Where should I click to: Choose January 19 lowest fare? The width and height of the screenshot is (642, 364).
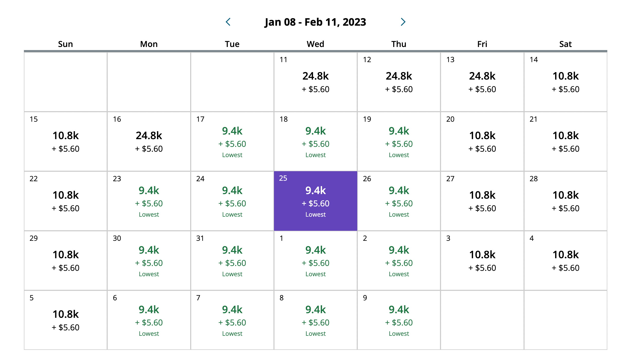[x=399, y=141]
